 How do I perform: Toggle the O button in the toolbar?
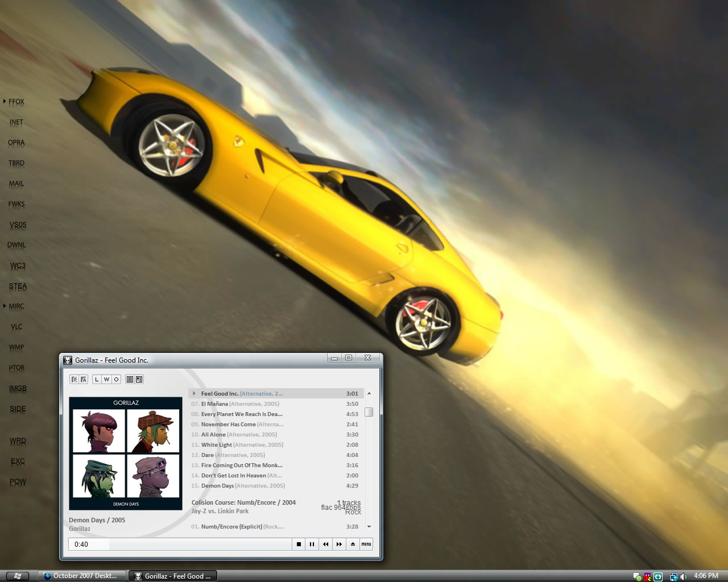click(x=116, y=379)
